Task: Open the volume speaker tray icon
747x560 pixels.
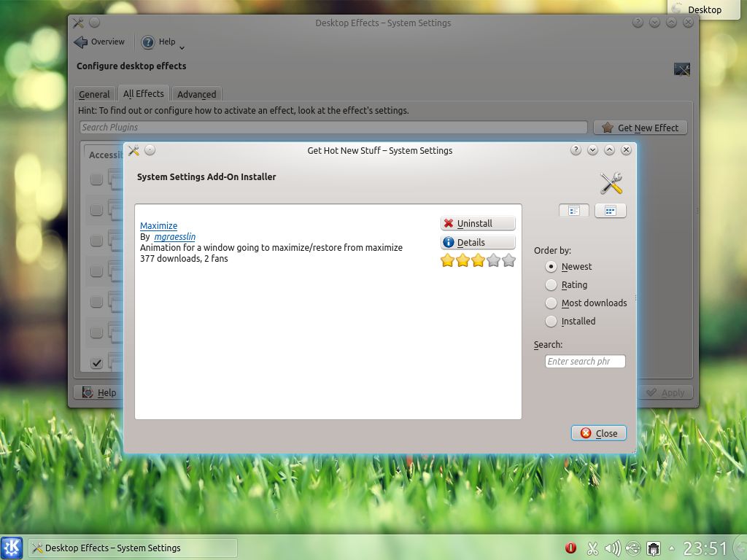Action: click(x=613, y=548)
